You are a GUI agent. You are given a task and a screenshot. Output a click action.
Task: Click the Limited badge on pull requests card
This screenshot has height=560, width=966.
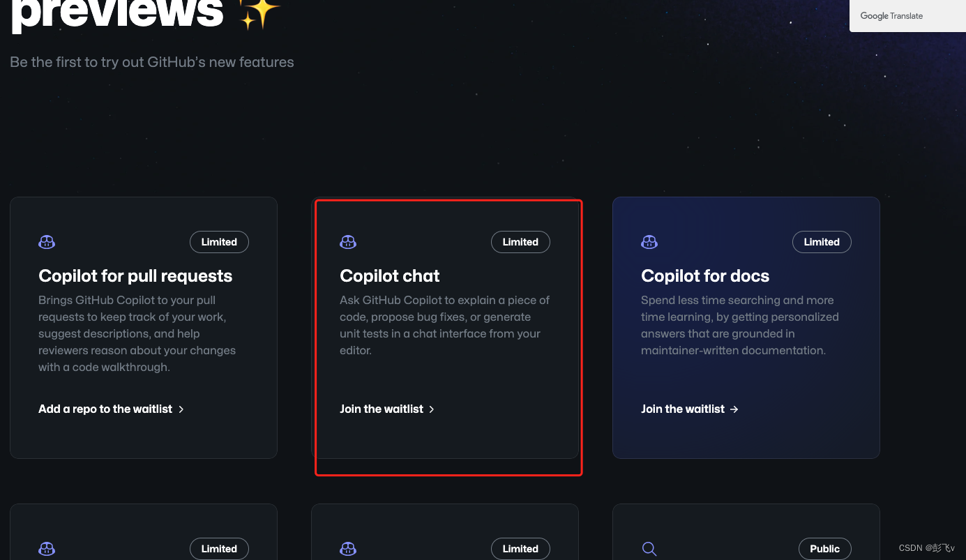[x=219, y=242]
